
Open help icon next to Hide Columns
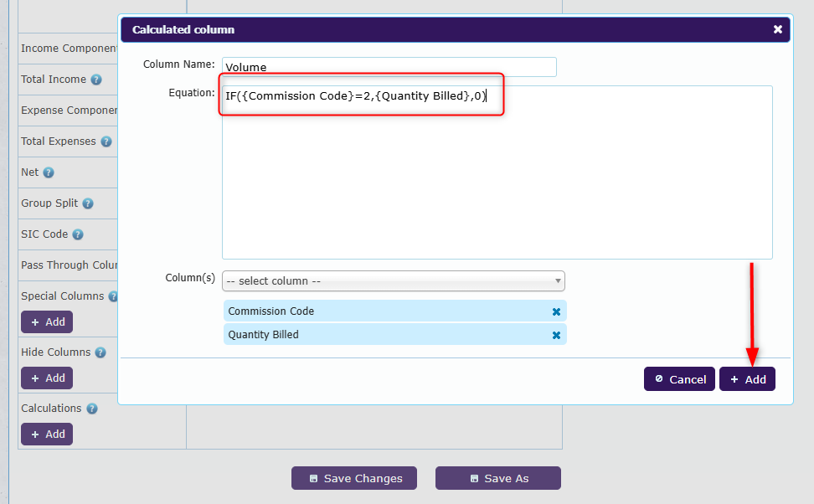point(100,352)
